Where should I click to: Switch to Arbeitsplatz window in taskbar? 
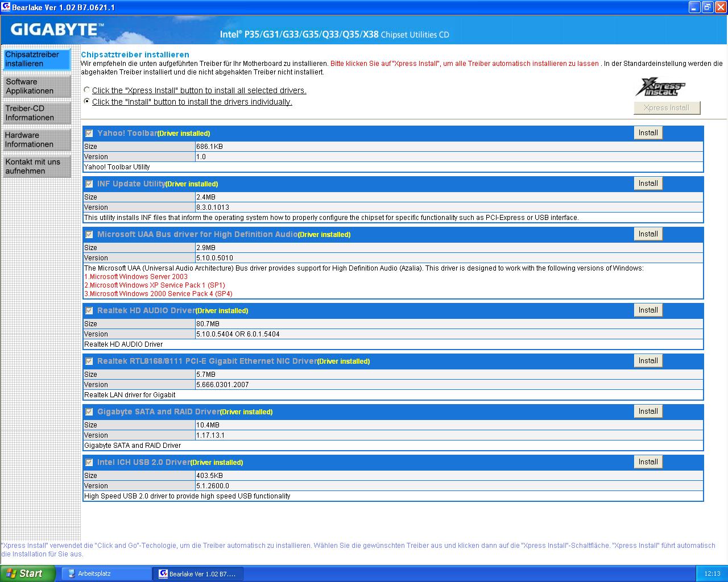click(x=106, y=574)
